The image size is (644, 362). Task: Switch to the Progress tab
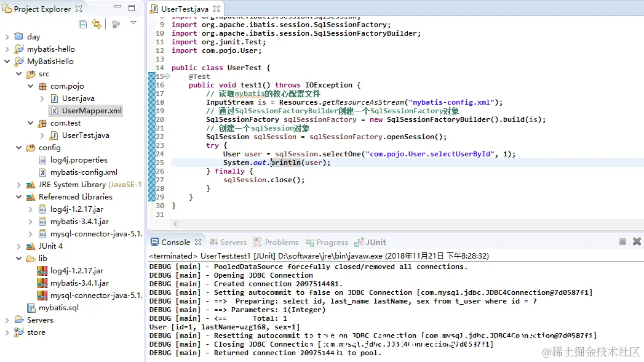click(x=327, y=243)
